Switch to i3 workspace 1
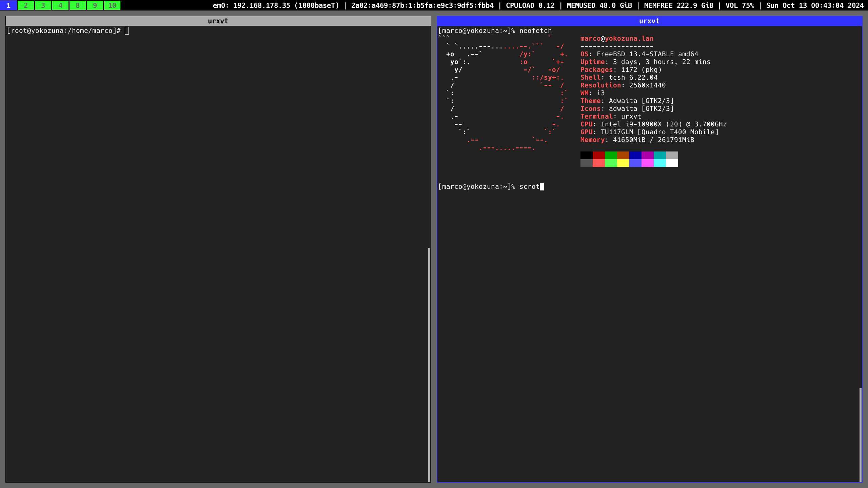This screenshot has height=488, width=868. click(8, 5)
